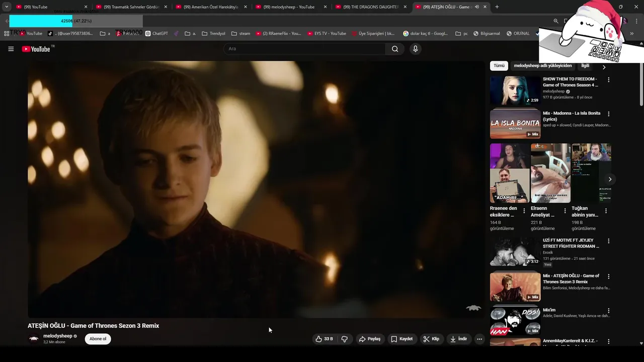
Task: Play the Elraenn Ameliyat short
Action: (550, 173)
